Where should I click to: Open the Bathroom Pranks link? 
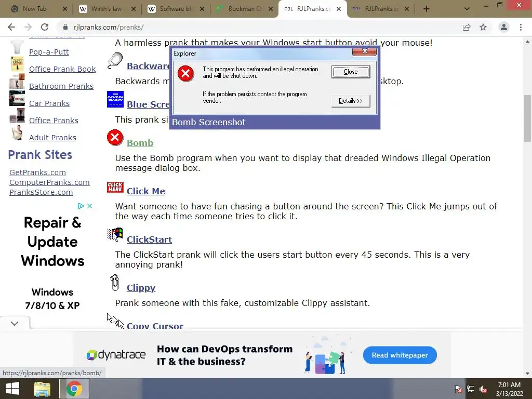click(61, 86)
